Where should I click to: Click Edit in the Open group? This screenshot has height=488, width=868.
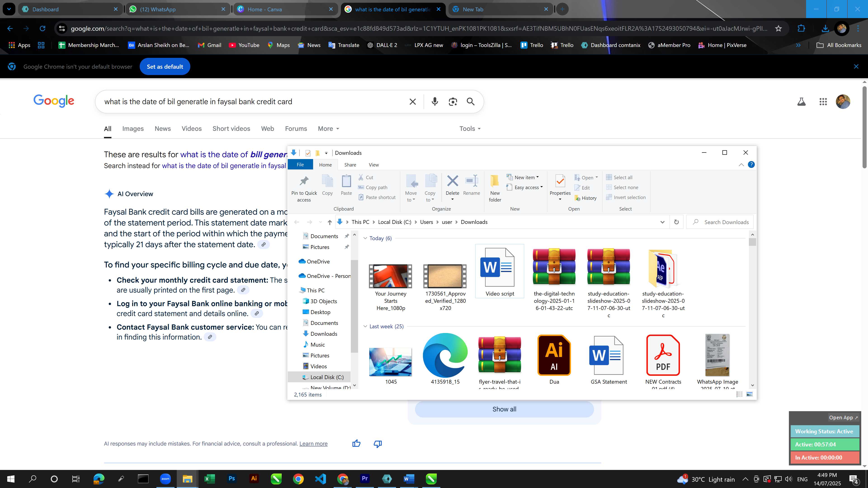tap(582, 188)
